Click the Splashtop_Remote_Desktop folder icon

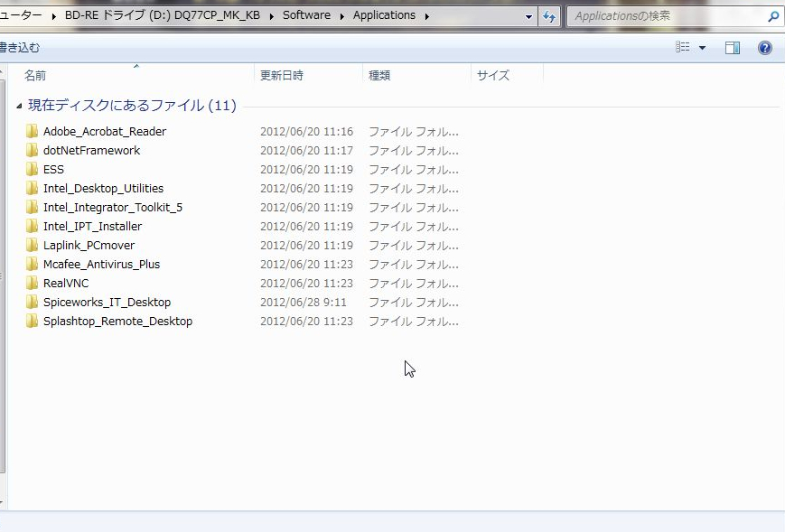tap(32, 322)
